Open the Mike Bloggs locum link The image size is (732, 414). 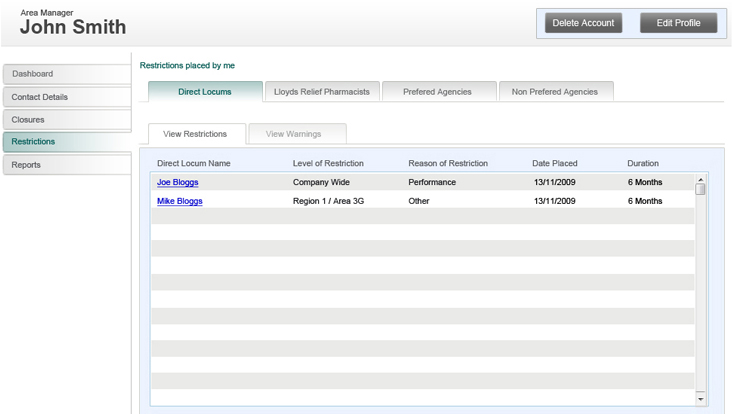[x=180, y=201]
